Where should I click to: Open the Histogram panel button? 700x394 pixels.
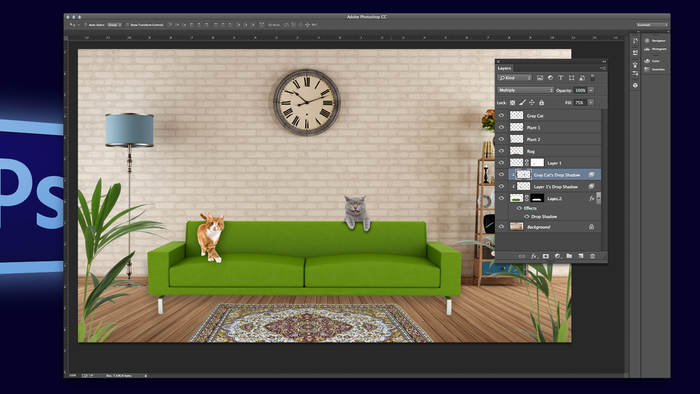655,49
